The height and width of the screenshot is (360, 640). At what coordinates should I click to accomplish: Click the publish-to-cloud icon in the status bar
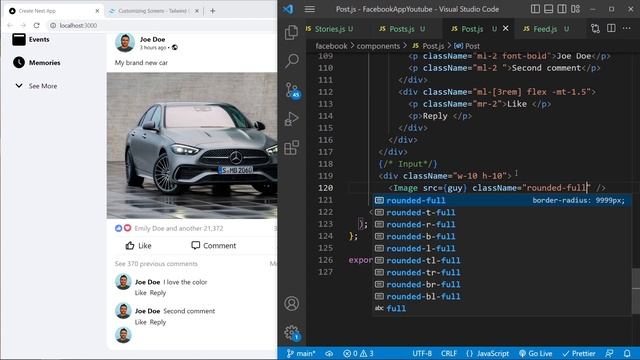[329, 353]
